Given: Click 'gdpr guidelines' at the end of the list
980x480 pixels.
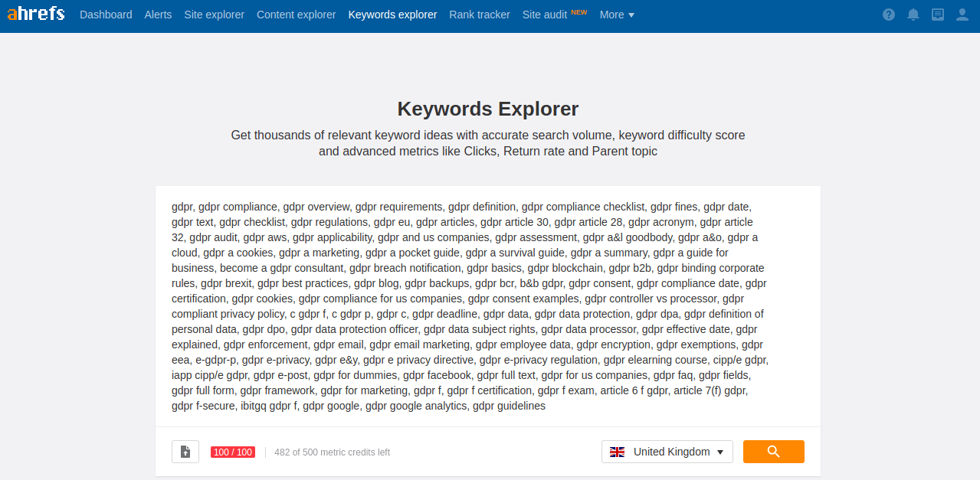Looking at the screenshot, I should [x=509, y=406].
